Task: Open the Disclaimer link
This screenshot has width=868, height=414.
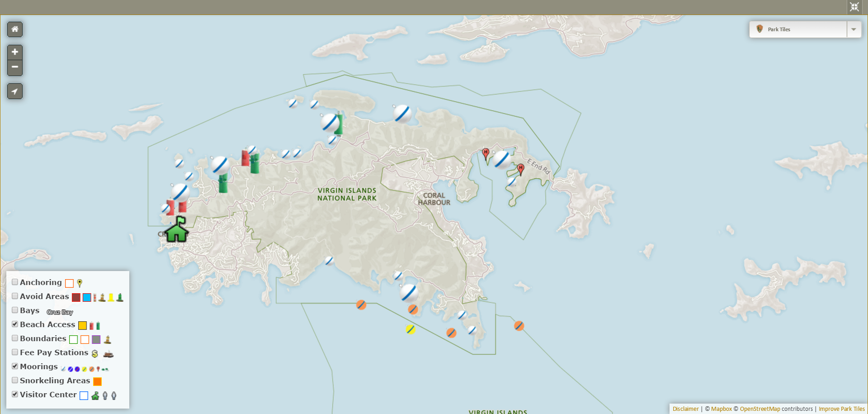Action: coord(685,409)
